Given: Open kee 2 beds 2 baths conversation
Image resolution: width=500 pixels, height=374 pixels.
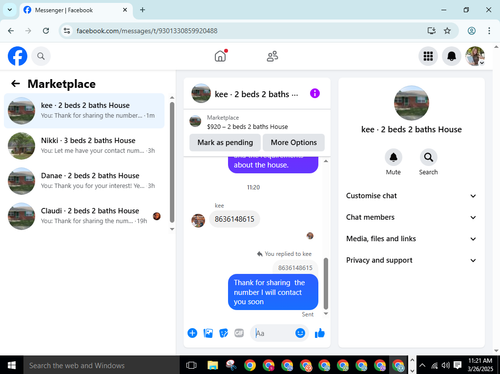Looking at the screenshot, I should pyautogui.click(x=84, y=111).
